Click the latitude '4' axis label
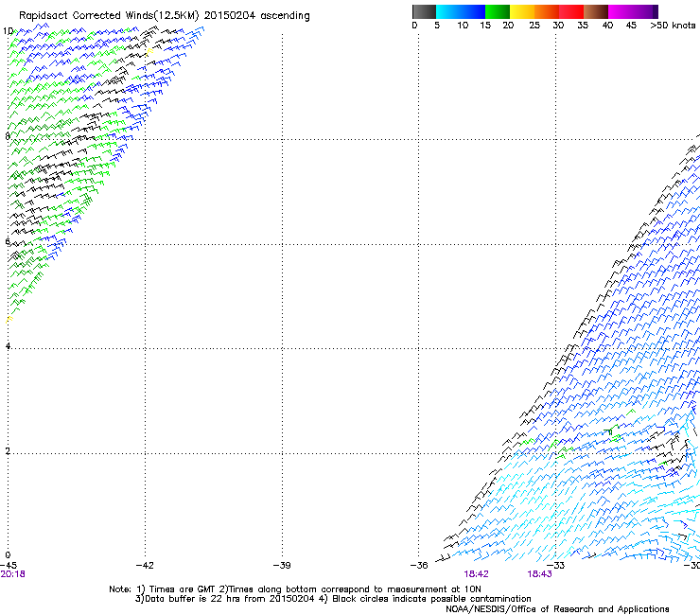The image size is (700, 615). pyautogui.click(x=8, y=345)
